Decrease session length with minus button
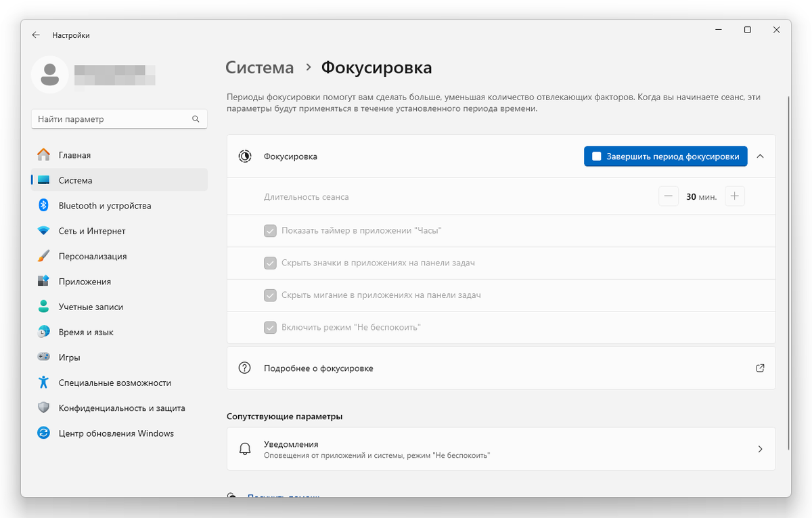 coord(669,197)
